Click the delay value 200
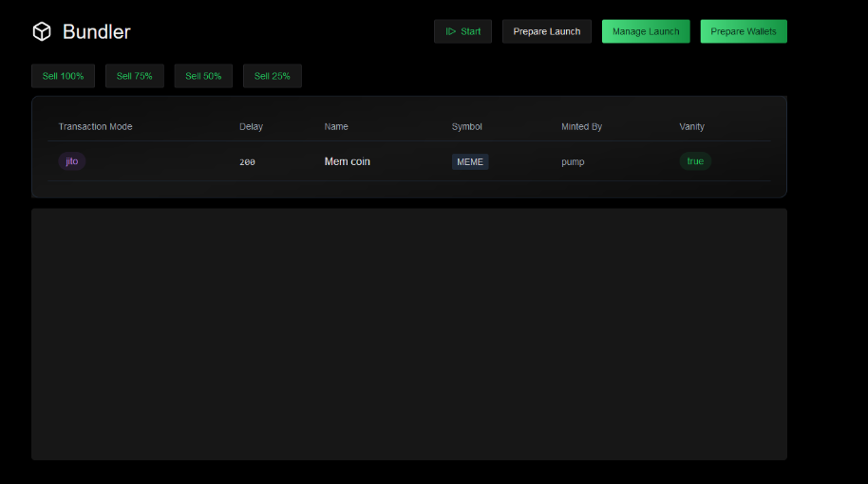Screen dimensions: 868x484 [247, 162]
